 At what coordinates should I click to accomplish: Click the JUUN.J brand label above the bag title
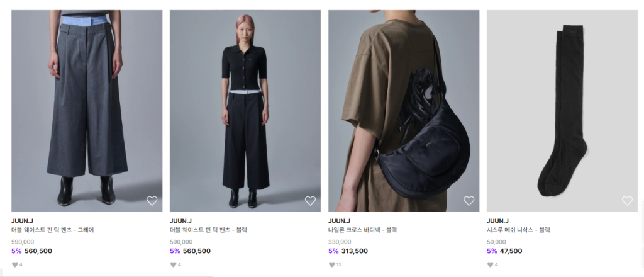[x=339, y=221]
